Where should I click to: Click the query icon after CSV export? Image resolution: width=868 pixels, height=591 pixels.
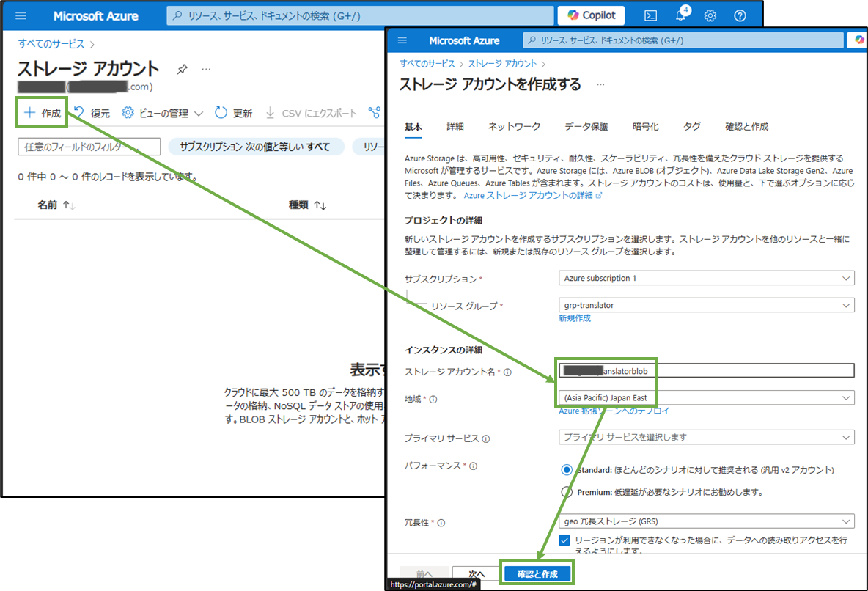pos(375,113)
